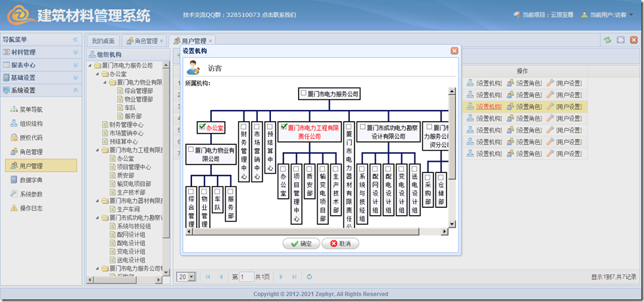644x302 pixels.
Task: Expand the 报表中心 menu section
Action: point(39,64)
